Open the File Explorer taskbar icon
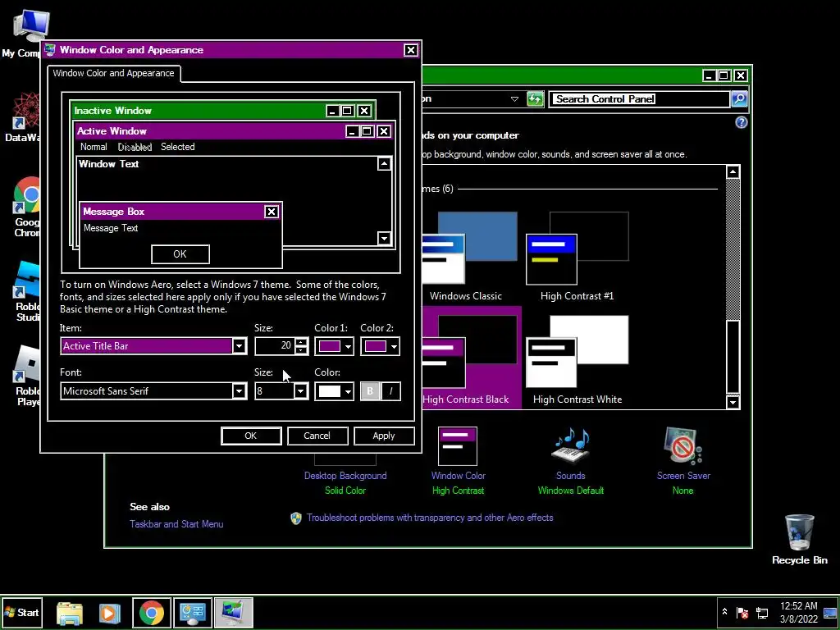Image resolution: width=840 pixels, height=630 pixels. coord(70,613)
